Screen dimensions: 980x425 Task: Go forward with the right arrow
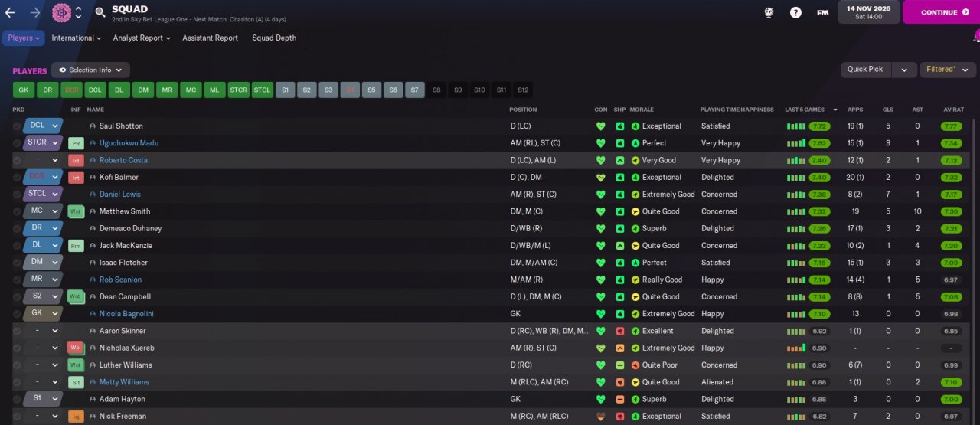point(34,12)
